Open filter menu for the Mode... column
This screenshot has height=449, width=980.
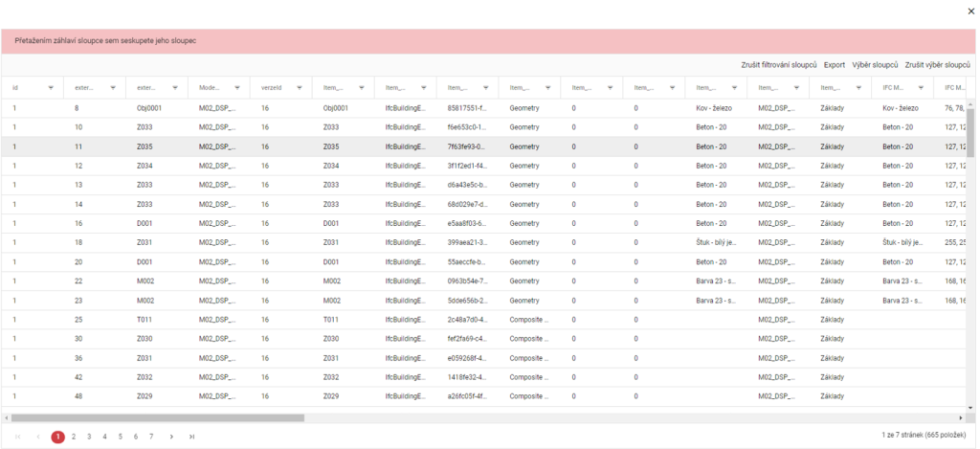237,87
